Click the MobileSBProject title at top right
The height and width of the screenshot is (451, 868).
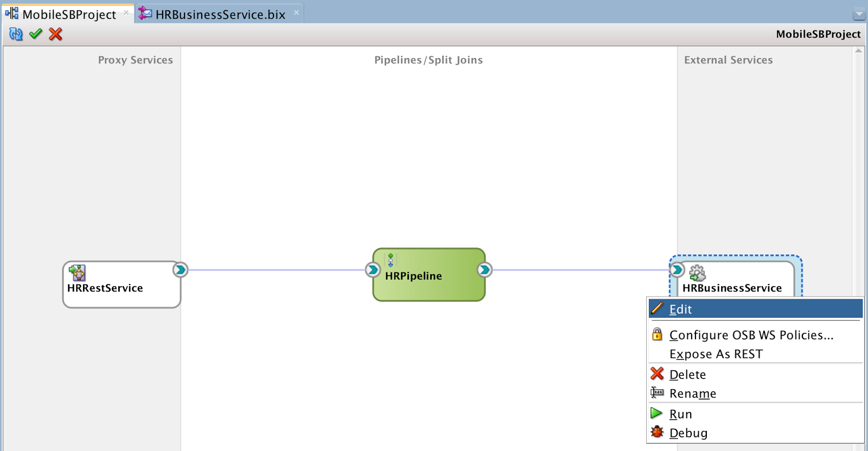tap(818, 34)
